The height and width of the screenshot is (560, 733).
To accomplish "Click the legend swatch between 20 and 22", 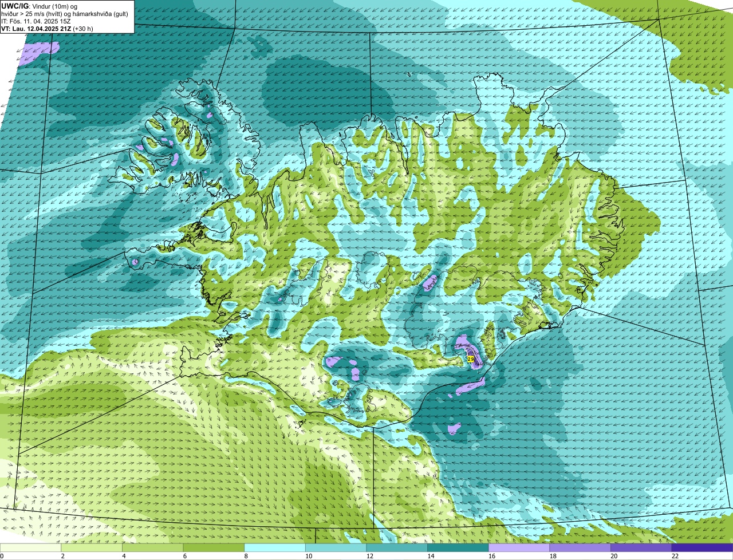I will pyautogui.click(x=641, y=547).
